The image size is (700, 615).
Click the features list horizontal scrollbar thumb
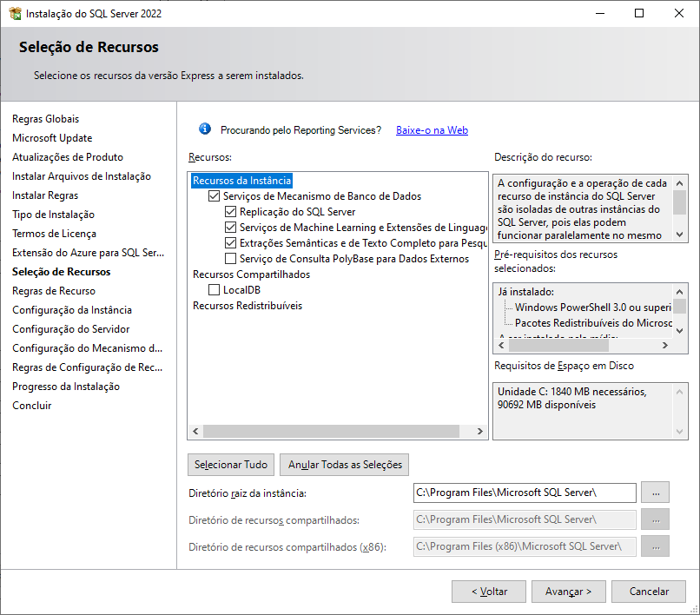(x=331, y=431)
